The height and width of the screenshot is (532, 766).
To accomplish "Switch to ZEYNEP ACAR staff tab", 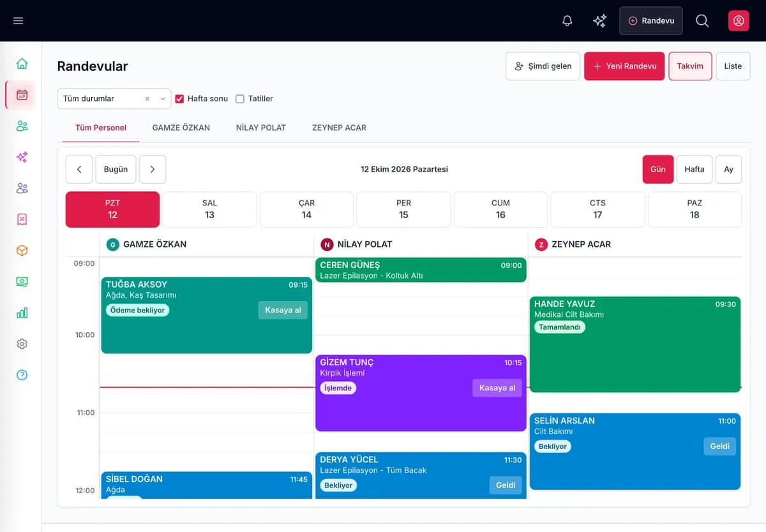I will pos(339,128).
